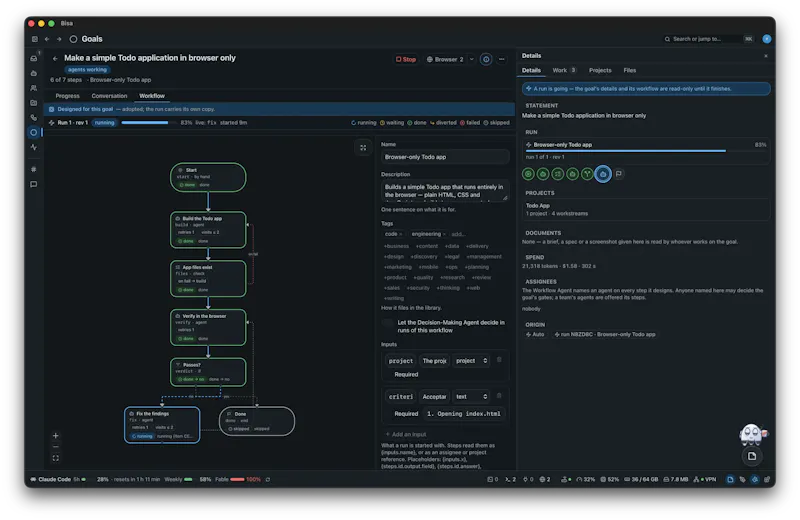Add the +security tag suggestion
The width and height of the screenshot is (800, 520).
click(x=418, y=288)
